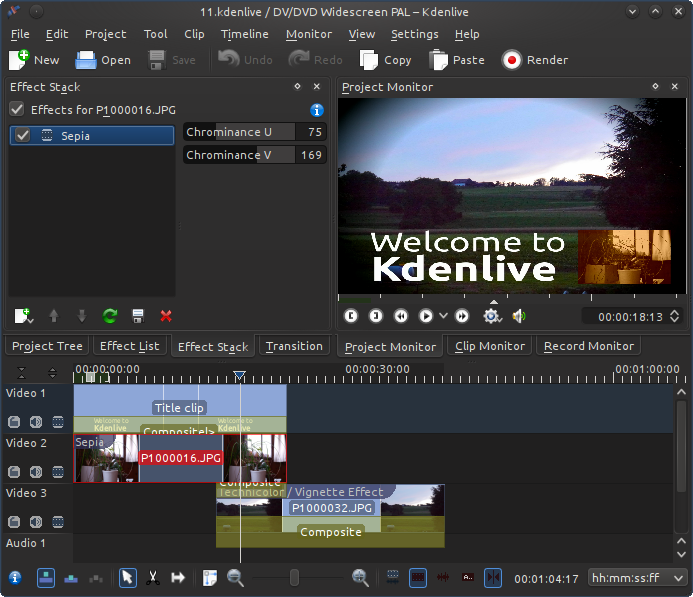Open the Timeline menu
693x597 pixels.
coord(244,34)
